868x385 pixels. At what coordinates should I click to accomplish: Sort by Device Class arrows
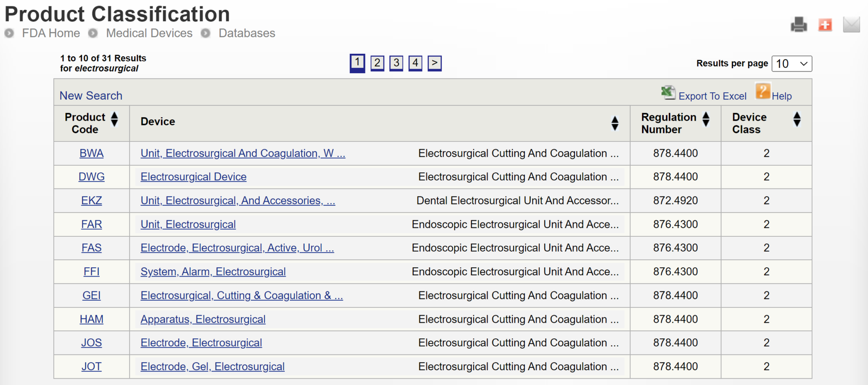(x=797, y=119)
